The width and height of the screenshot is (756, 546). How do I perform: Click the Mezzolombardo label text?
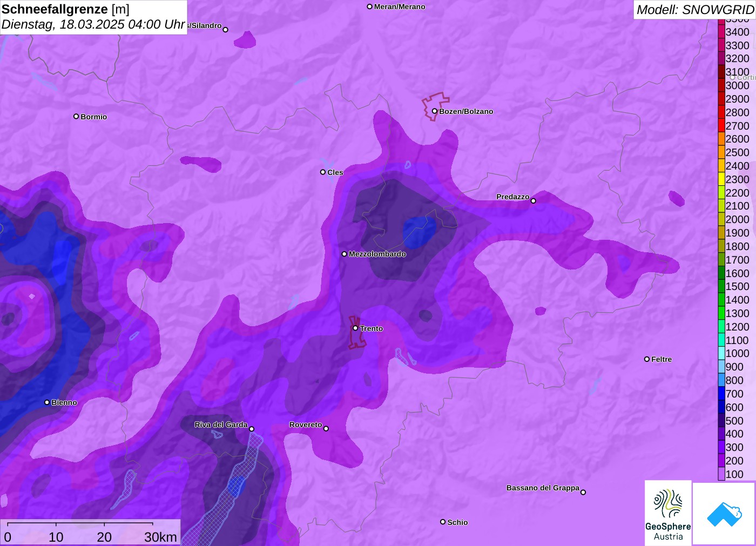click(x=377, y=254)
